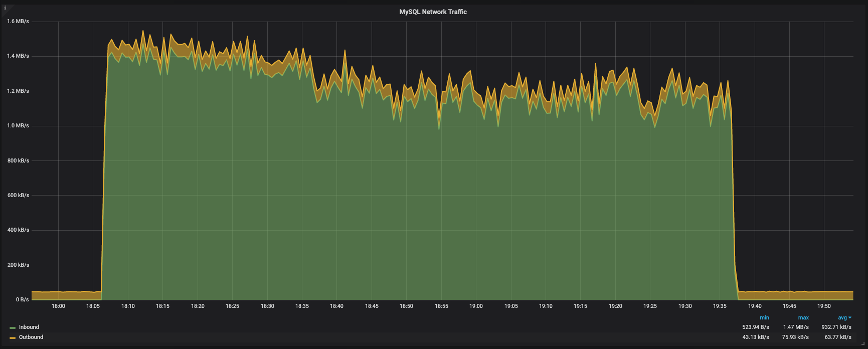Click the 1.0 MB/s y-axis label
The width and height of the screenshot is (868, 349).
click(x=18, y=126)
